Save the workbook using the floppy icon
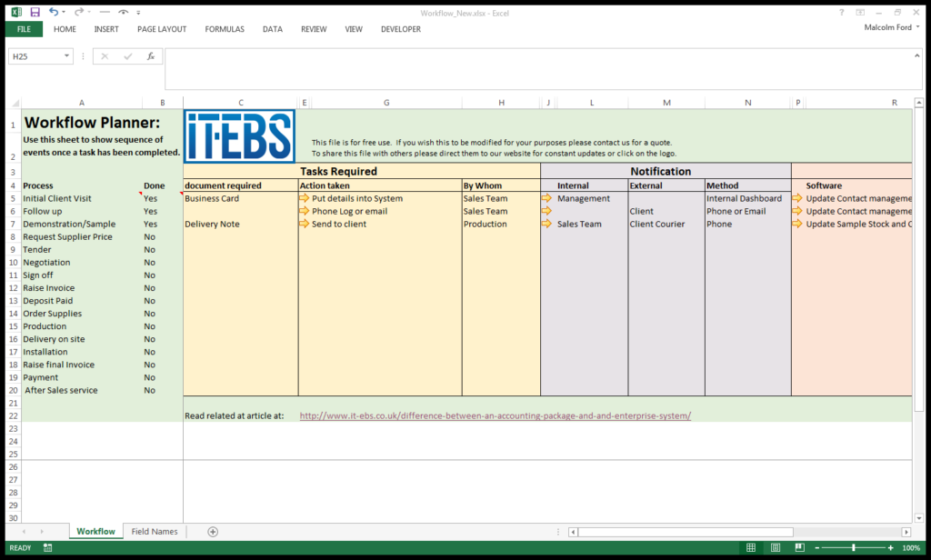 35,12
